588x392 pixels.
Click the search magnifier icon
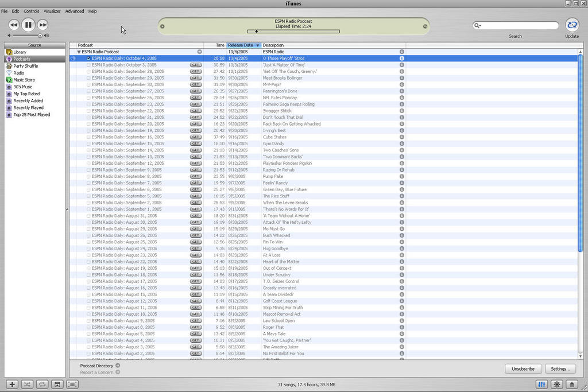click(476, 25)
